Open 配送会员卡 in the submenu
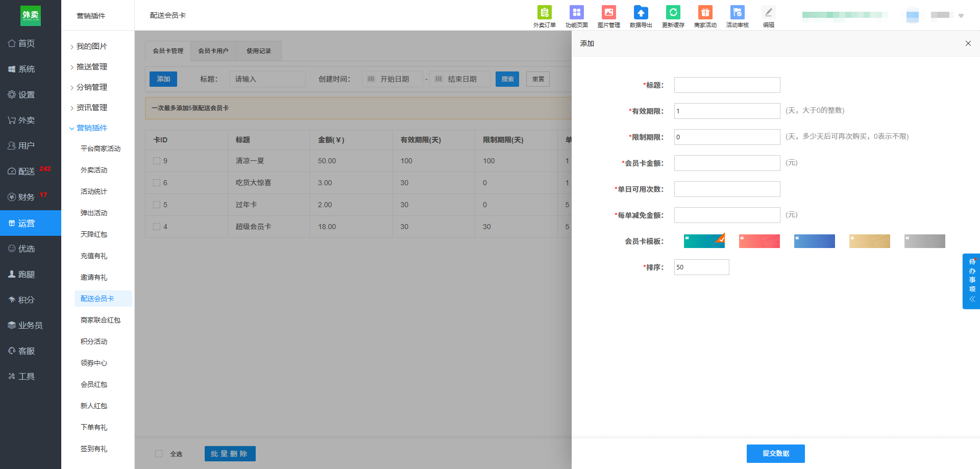 tap(103, 299)
